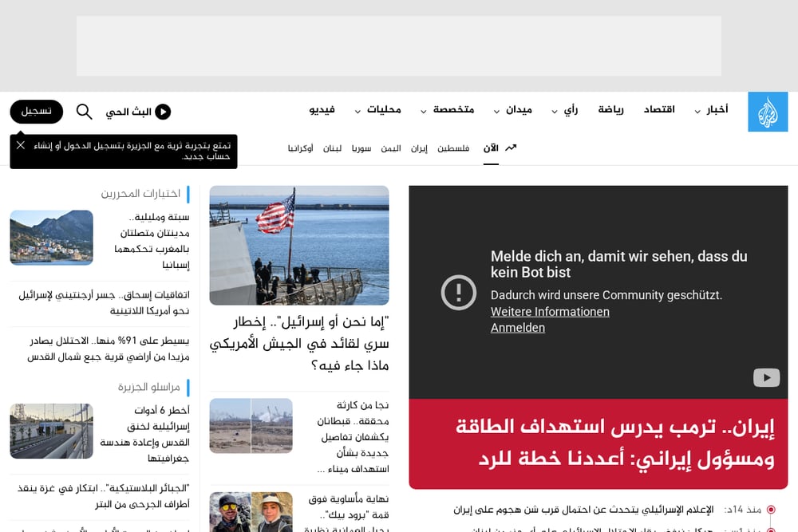Expand the متخصصة menu chevron

423,112
